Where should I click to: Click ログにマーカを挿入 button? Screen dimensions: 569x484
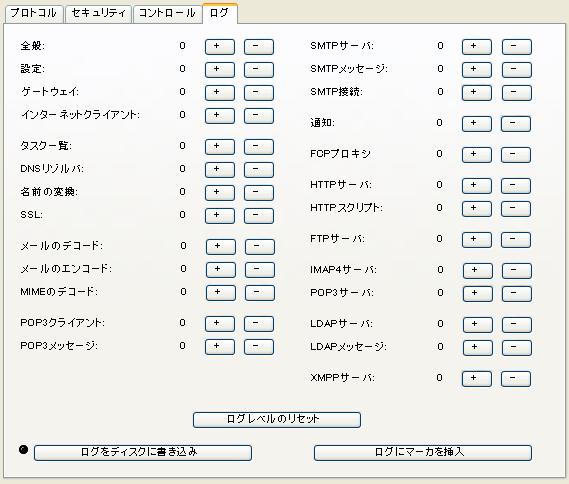point(423,453)
